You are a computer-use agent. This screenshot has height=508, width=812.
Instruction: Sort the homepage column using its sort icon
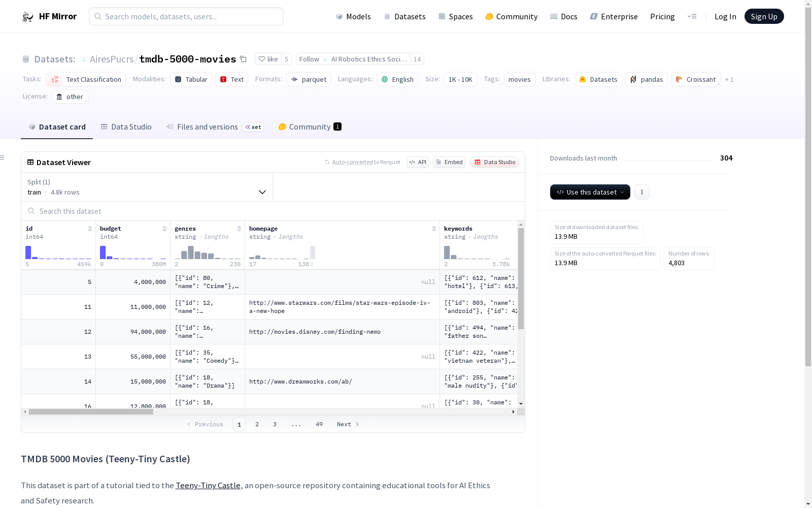(x=434, y=229)
